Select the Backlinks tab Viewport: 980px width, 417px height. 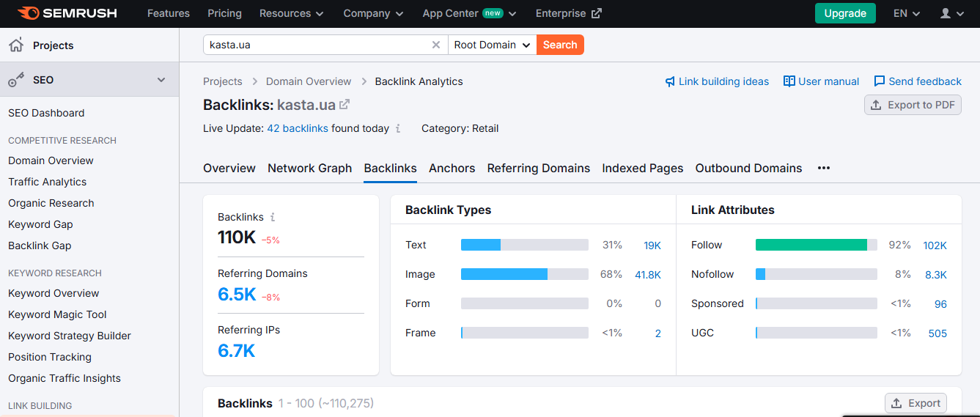click(391, 168)
